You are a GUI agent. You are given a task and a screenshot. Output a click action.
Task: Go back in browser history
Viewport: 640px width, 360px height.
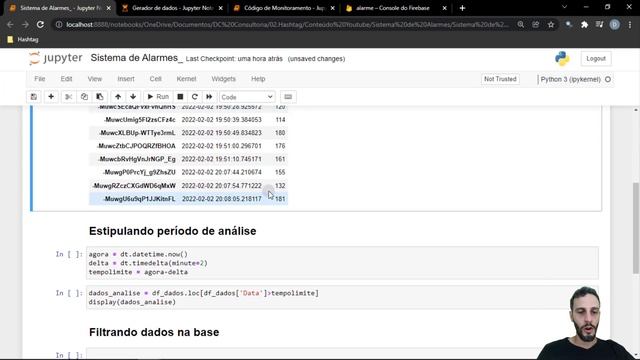tap(10, 24)
